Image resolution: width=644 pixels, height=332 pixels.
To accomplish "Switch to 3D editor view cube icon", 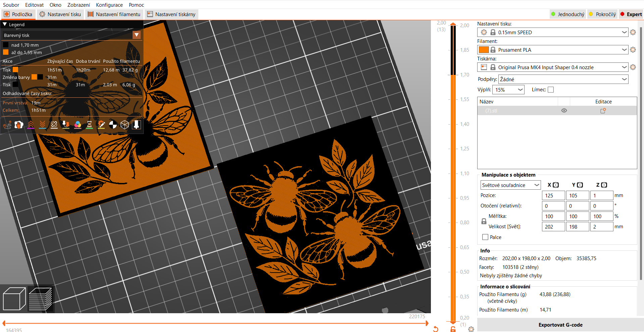I will pyautogui.click(x=14, y=299).
